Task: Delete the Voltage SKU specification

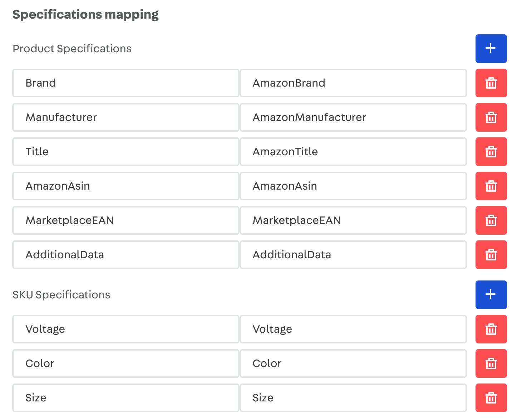Action: 491,329
